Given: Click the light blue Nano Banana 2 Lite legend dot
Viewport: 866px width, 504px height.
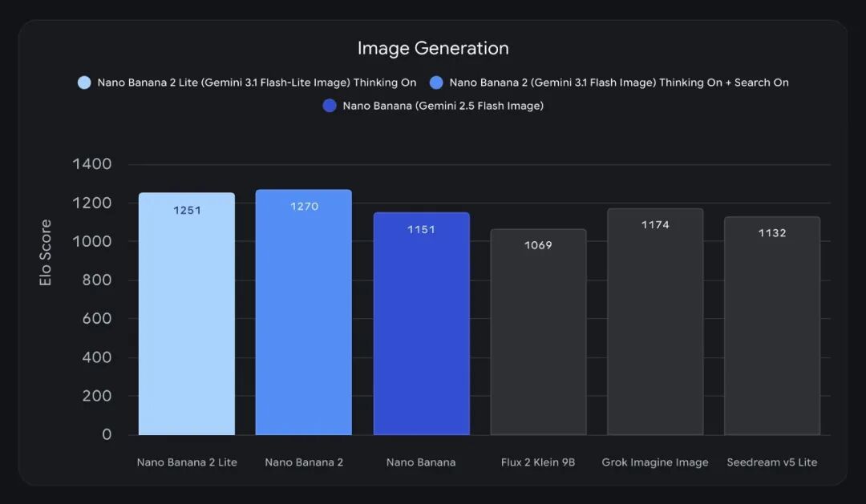Looking at the screenshot, I should click(84, 83).
